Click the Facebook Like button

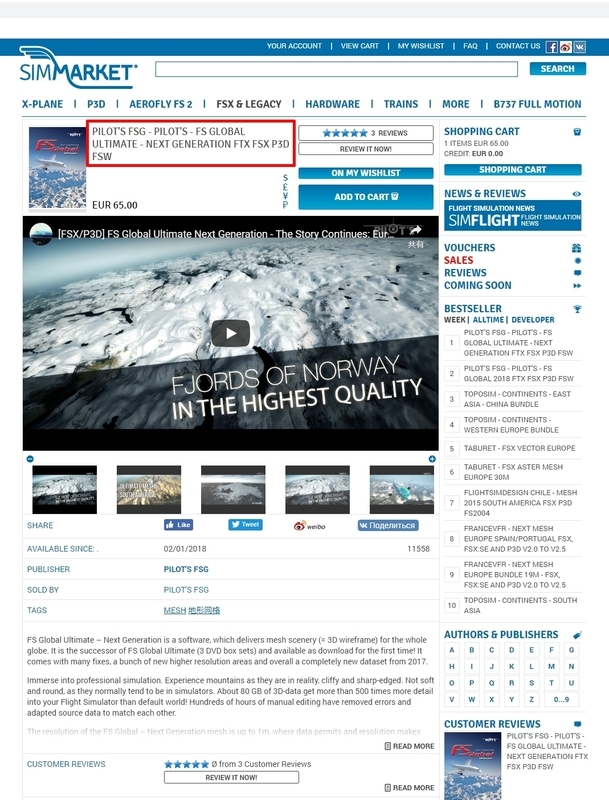point(179,524)
